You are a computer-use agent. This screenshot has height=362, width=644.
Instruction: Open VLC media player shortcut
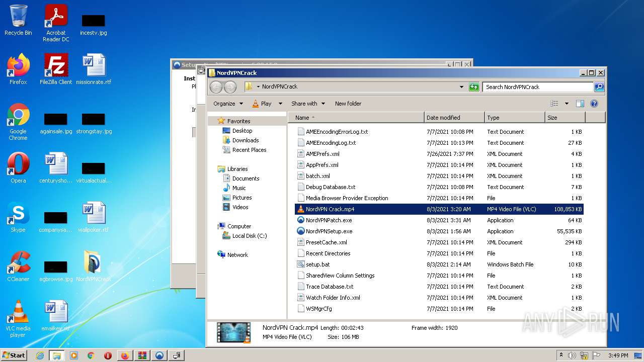click(x=18, y=319)
